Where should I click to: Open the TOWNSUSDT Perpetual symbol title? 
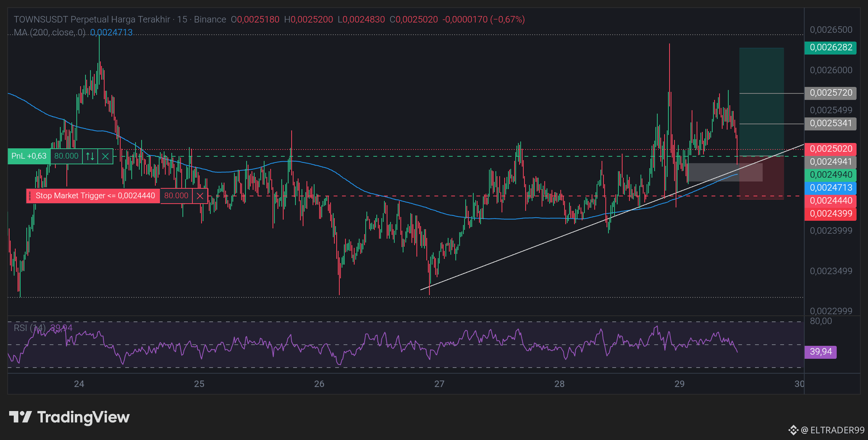(120, 19)
